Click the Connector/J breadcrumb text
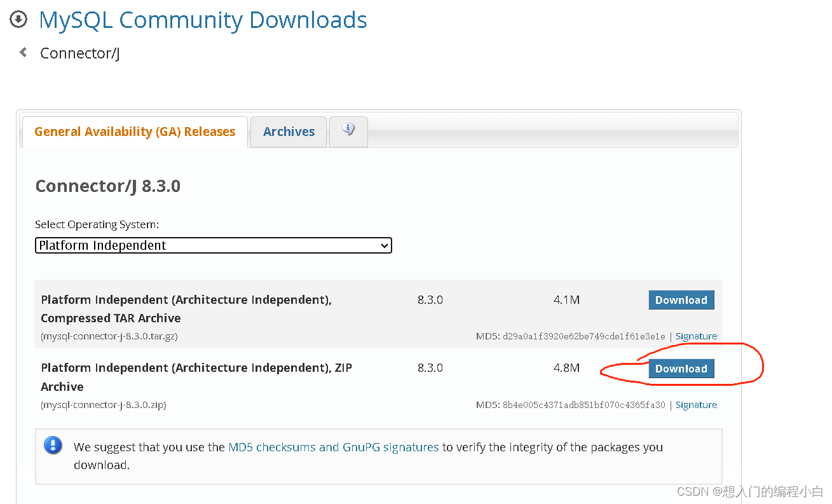The image size is (832, 504). click(x=79, y=53)
